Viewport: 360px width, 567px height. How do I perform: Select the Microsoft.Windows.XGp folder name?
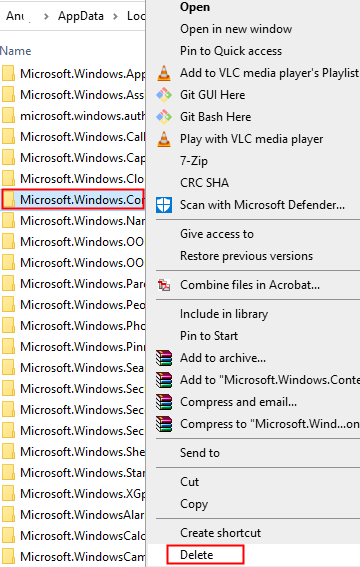click(83, 494)
